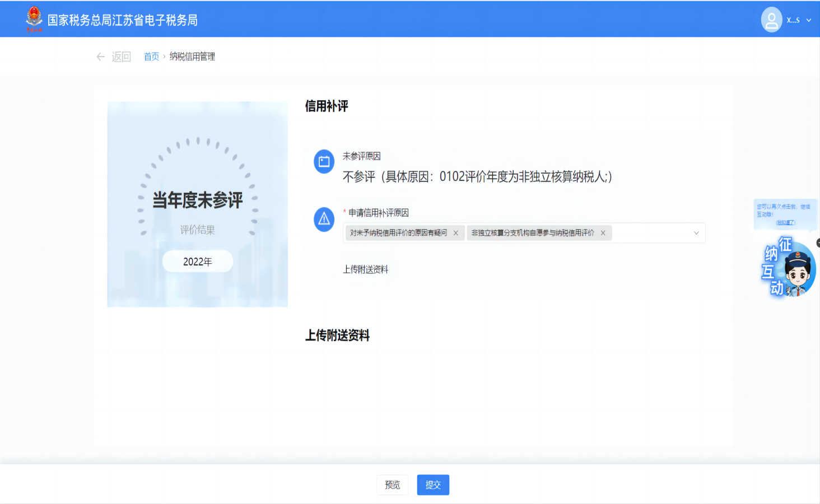The image size is (820, 504).
Task: Collapse the floating assistant side handle
Action: (x=818, y=242)
